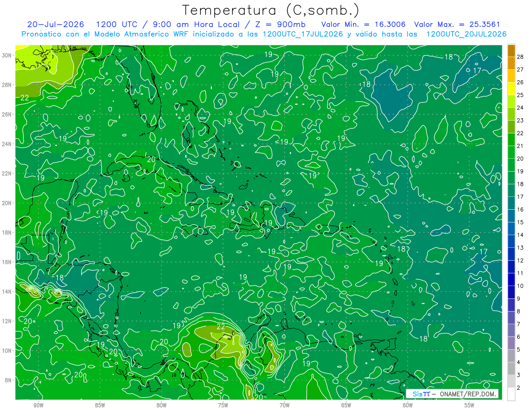Image resolution: width=532 pixels, height=411 pixels.
Task: Select the '1200UTC_20JUL2026' valid time
Action: 466,34
